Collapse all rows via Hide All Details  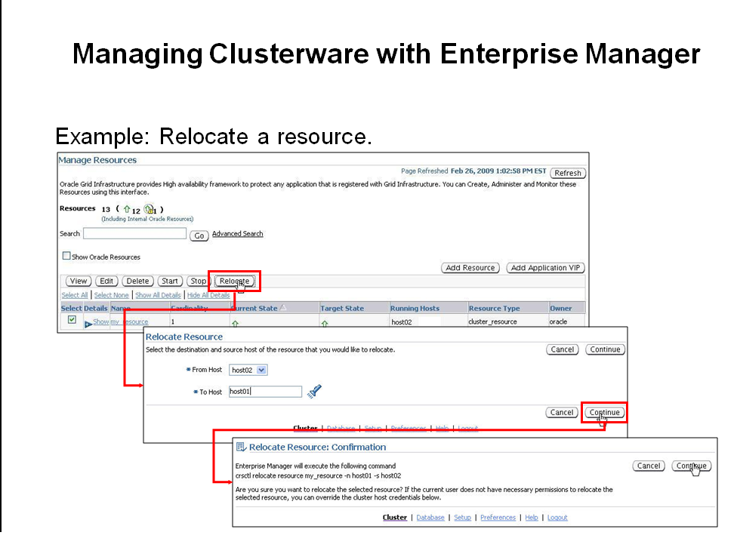click(x=210, y=295)
